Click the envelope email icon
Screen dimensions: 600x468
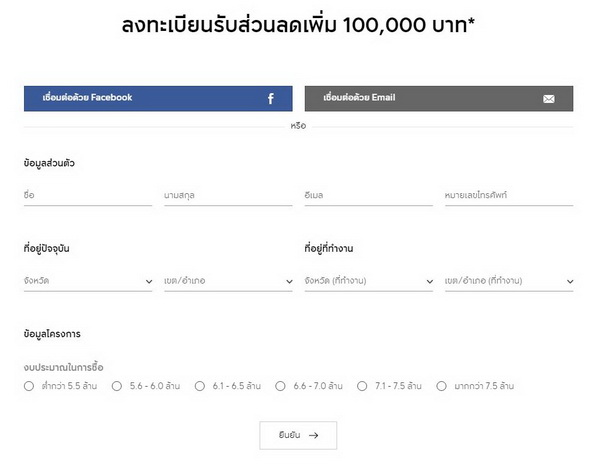549,99
